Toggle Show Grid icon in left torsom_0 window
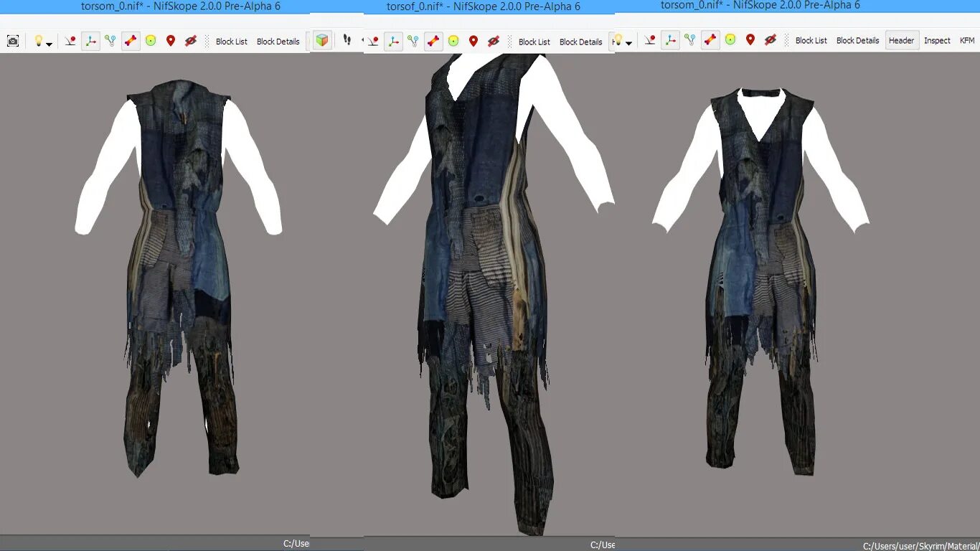The height and width of the screenshot is (551, 980). [x=70, y=41]
